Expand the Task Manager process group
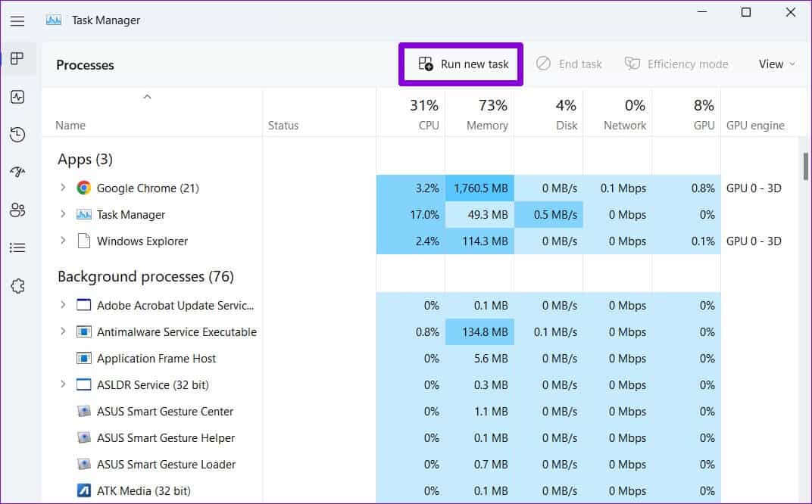 tap(63, 213)
